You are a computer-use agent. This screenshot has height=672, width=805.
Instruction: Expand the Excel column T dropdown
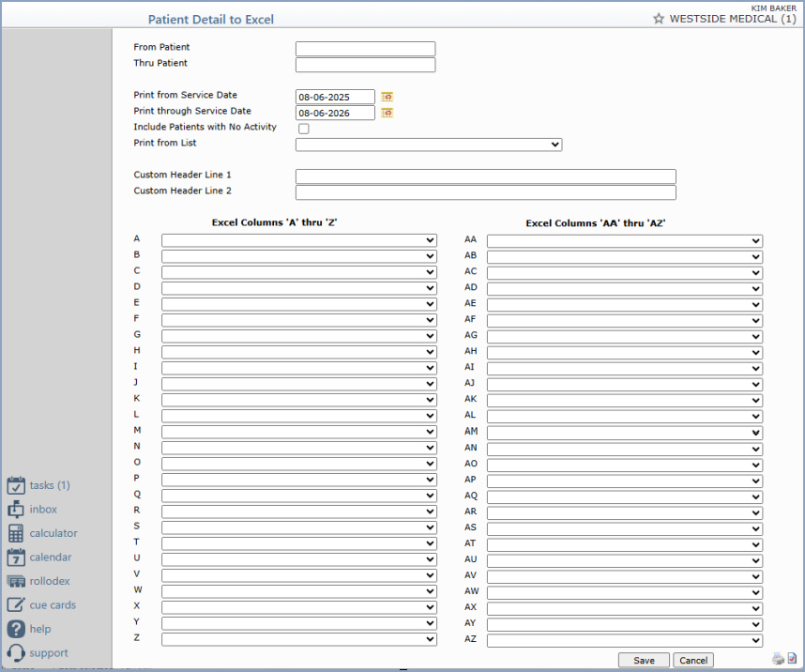[298, 543]
